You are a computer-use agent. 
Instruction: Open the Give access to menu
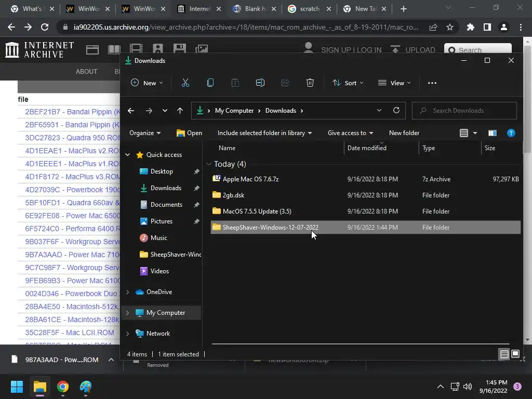[351, 133]
